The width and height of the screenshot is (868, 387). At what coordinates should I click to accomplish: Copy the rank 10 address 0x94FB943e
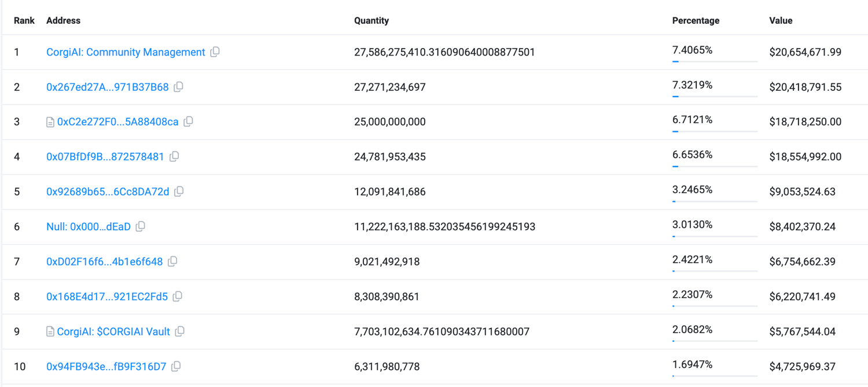click(178, 367)
